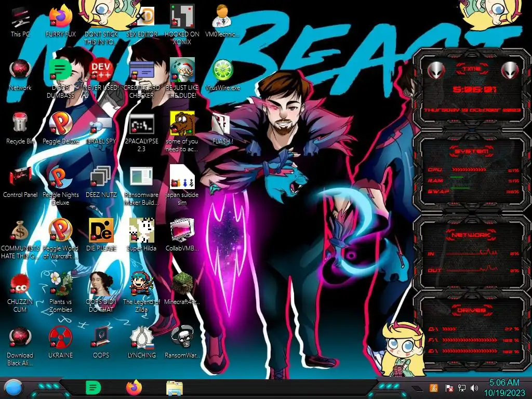Open the D FOR DUMBASS green icon on desktop
Screen dimensions: 532x399
(60, 79)
